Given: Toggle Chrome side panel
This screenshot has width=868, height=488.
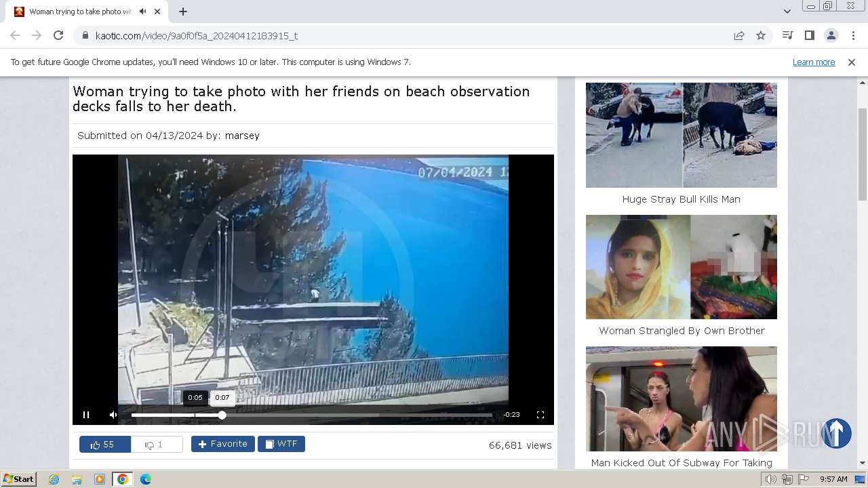Looking at the screenshot, I should pyautogui.click(x=810, y=35).
